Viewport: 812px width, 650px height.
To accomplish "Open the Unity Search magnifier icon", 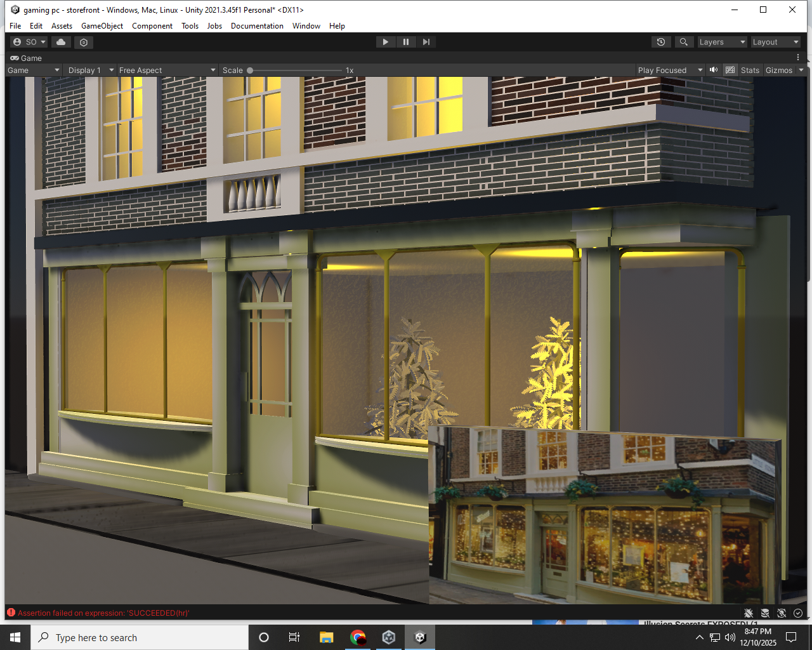I will point(683,42).
